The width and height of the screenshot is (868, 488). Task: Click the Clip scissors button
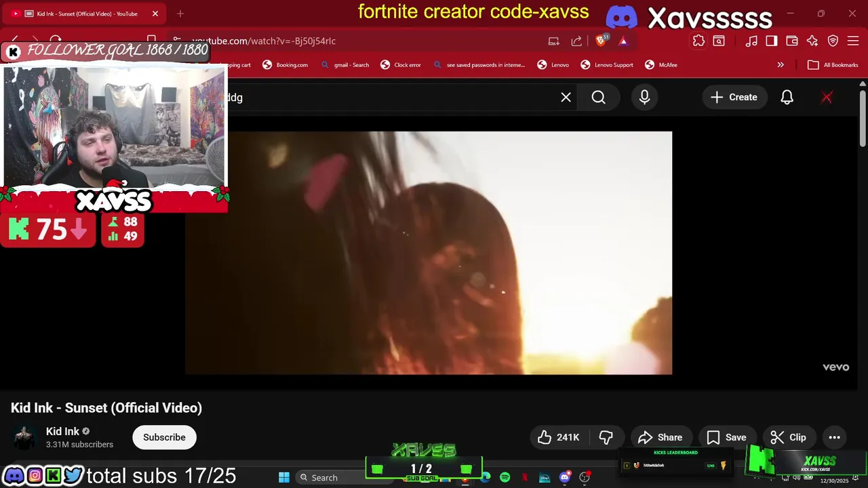788,437
